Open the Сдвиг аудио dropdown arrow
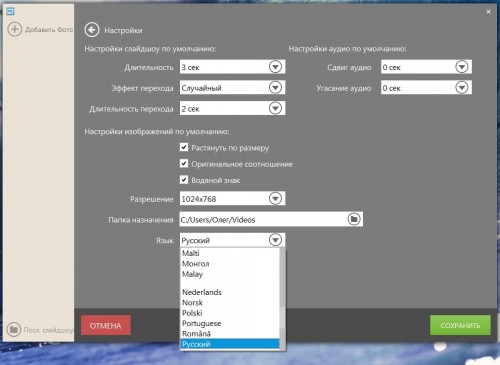This screenshot has width=500, height=365. pos(462,67)
